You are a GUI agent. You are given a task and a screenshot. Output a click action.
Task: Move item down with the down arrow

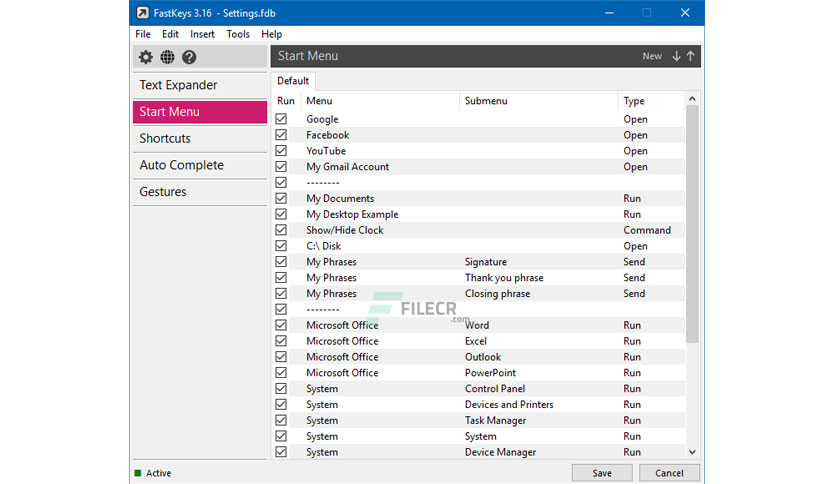(x=676, y=56)
